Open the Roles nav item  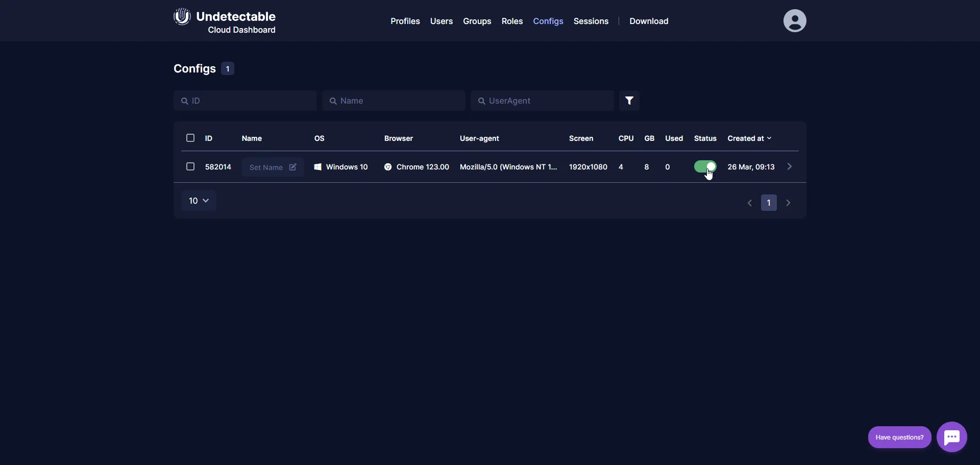tap(512, 21)
